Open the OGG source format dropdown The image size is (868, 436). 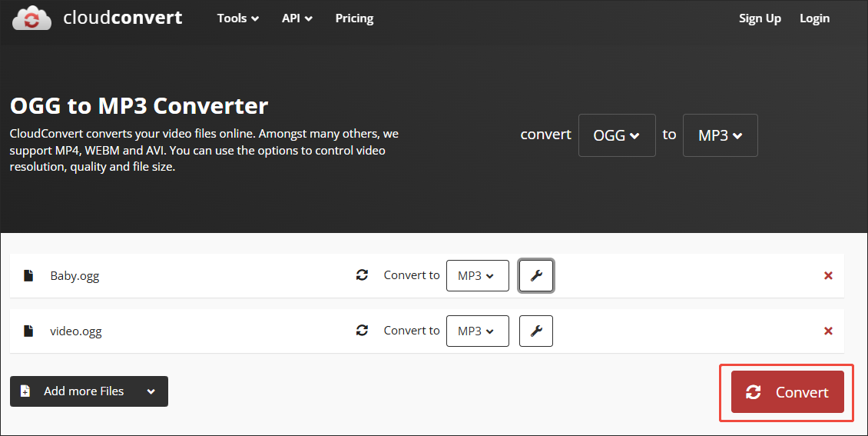616,135
